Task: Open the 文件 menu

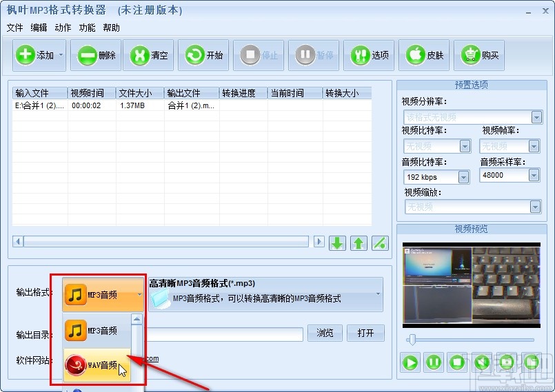Action: [x=14, y=28]
